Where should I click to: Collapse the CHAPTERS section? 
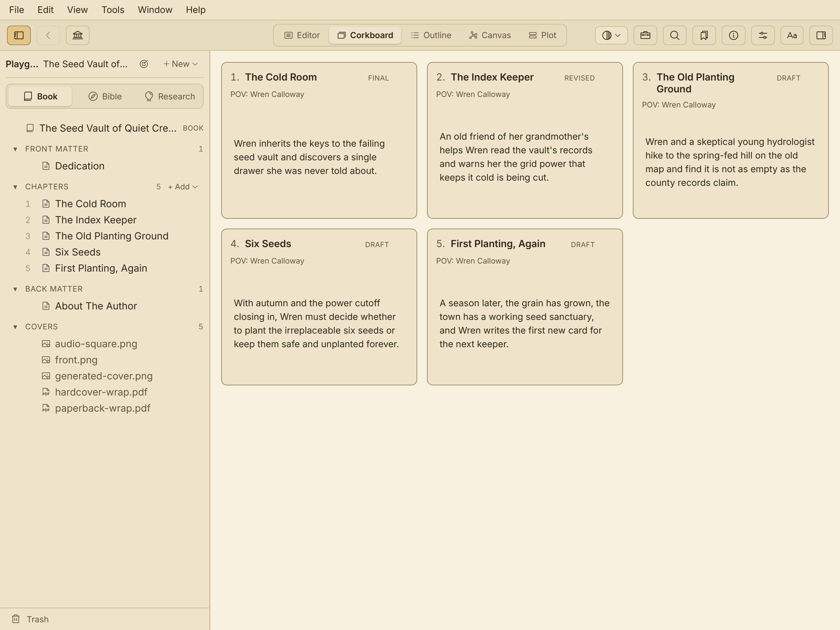(15, 187)
